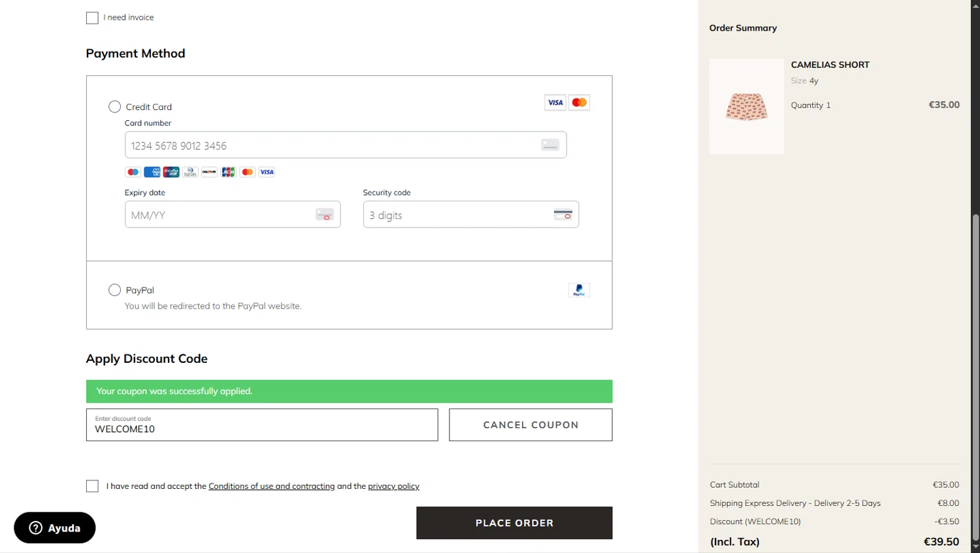Select the PayPal payment option
980x553 pixels.
pyautogui.click(x=114, y=290)
